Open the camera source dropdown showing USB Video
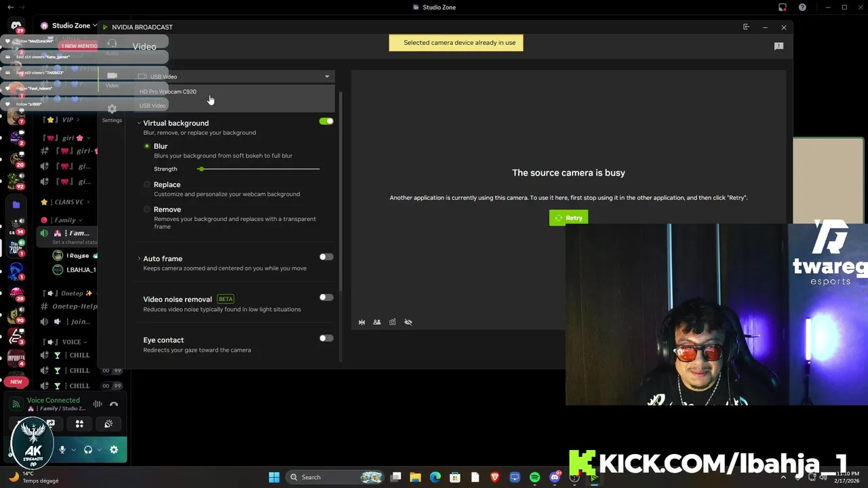Screen dimensions: 868x488 tap(235, 77)
